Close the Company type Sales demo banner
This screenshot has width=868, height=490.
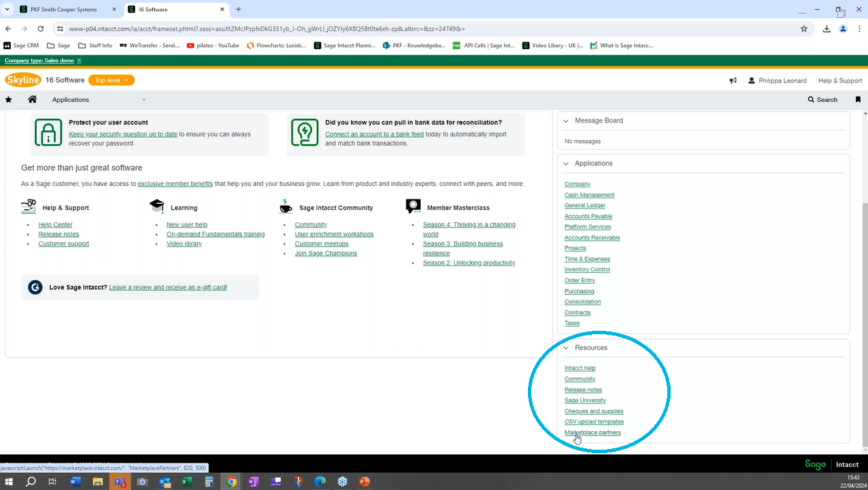[x=79, y=61]
